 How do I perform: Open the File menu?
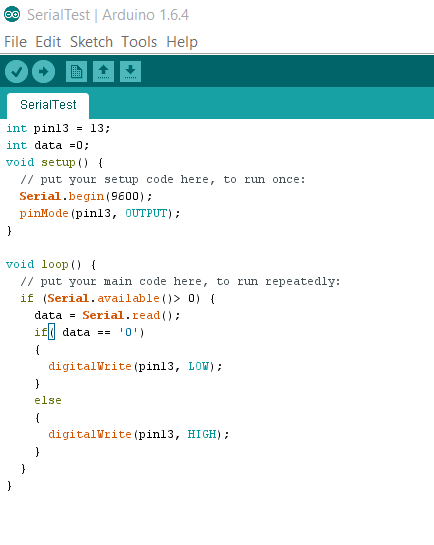click(x=15, y=42)
